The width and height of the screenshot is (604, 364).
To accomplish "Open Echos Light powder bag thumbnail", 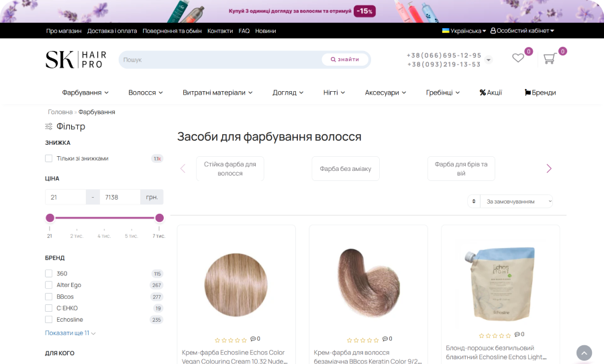I will click(x=500, y=284).
